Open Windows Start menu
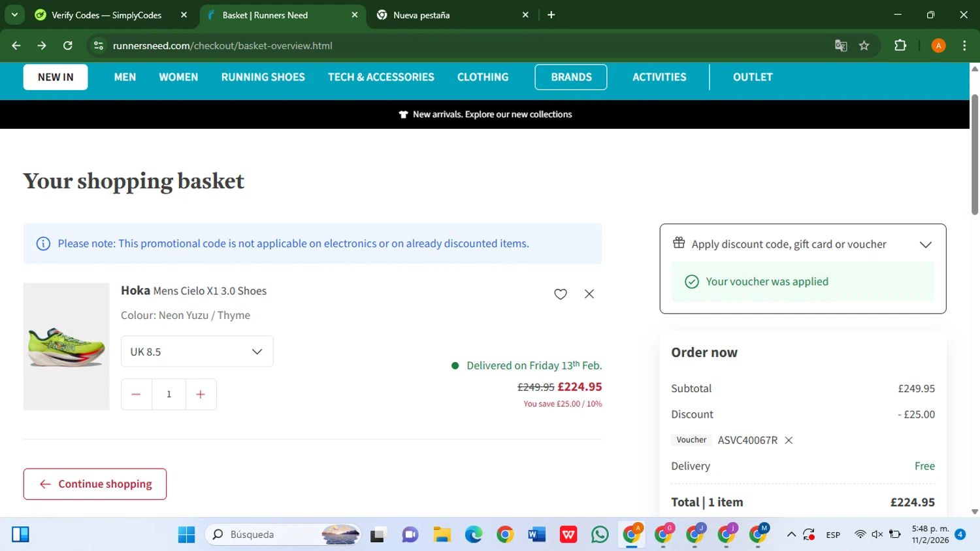980x551 pixels. tap(186, 535)
